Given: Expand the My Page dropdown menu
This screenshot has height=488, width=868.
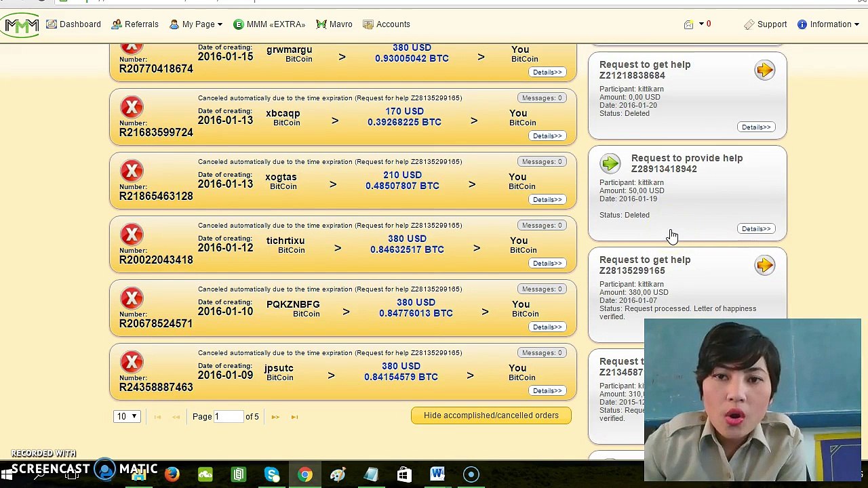Looking at the screenshot, I should (196, 24).
